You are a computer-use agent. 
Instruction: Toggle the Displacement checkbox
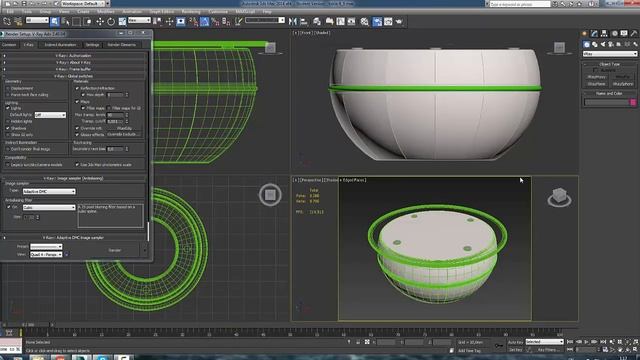point(8,88)
